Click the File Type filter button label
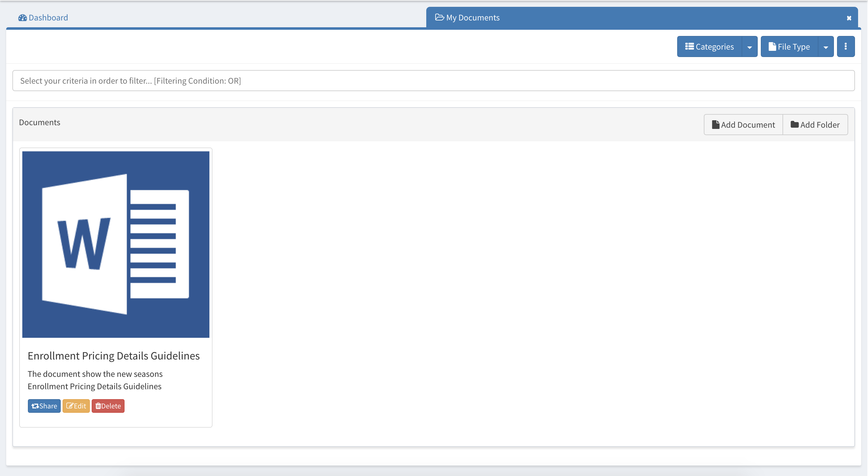 click(x=794, y=46)
